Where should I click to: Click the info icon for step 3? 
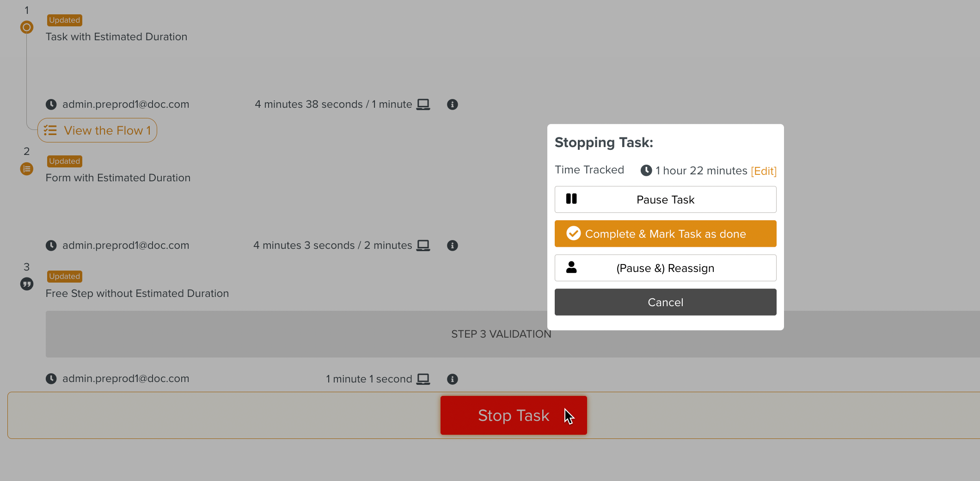[452, 379]
